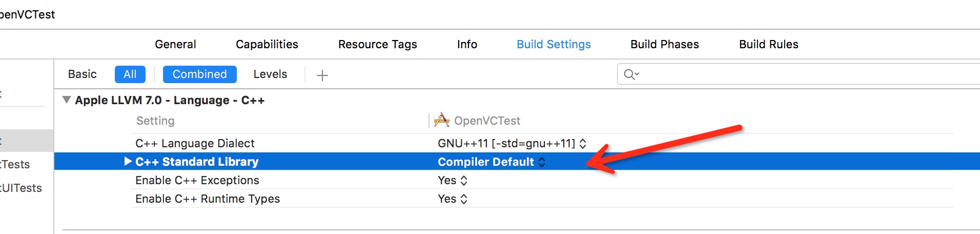Open the General tab
980x234 pixels.
(x=175, y=44)
